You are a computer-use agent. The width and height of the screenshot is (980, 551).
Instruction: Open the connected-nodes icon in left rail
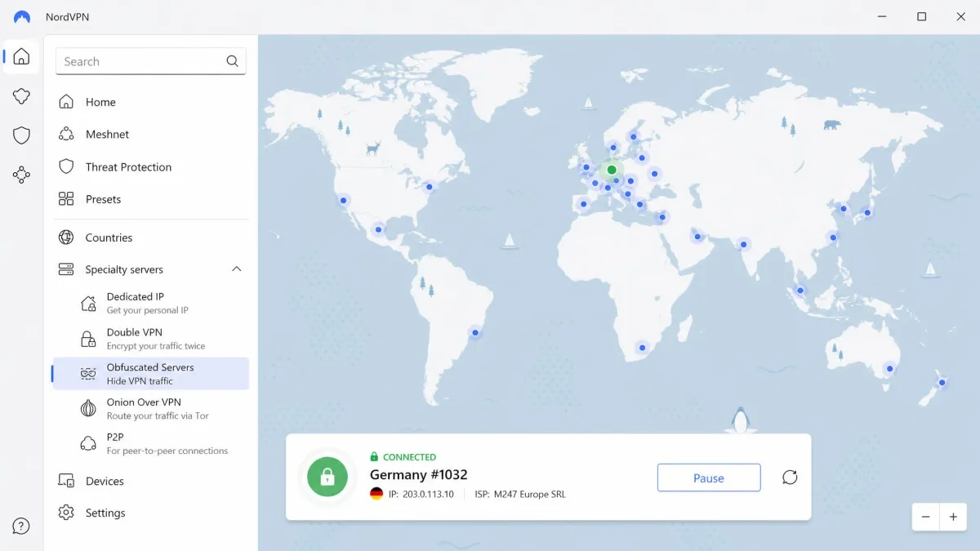point(22,175)
